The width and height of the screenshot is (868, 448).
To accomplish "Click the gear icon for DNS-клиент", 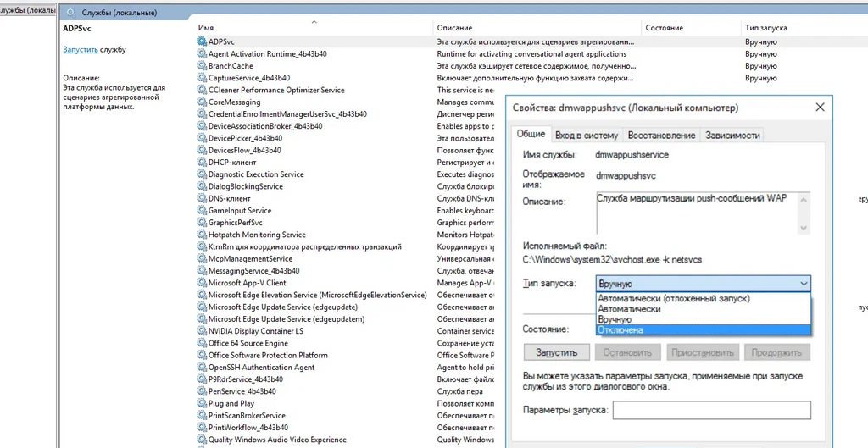I will pos(202,199).
